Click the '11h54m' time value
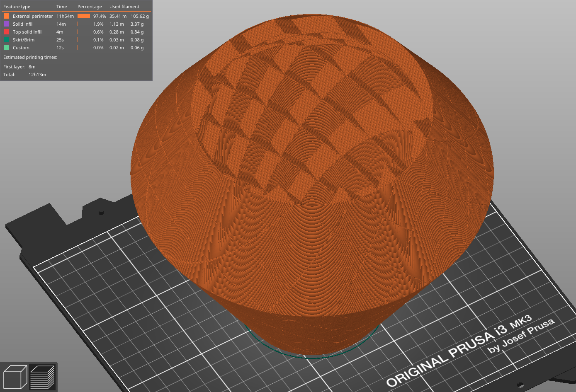The image size is (576, 392). (65, 16)
